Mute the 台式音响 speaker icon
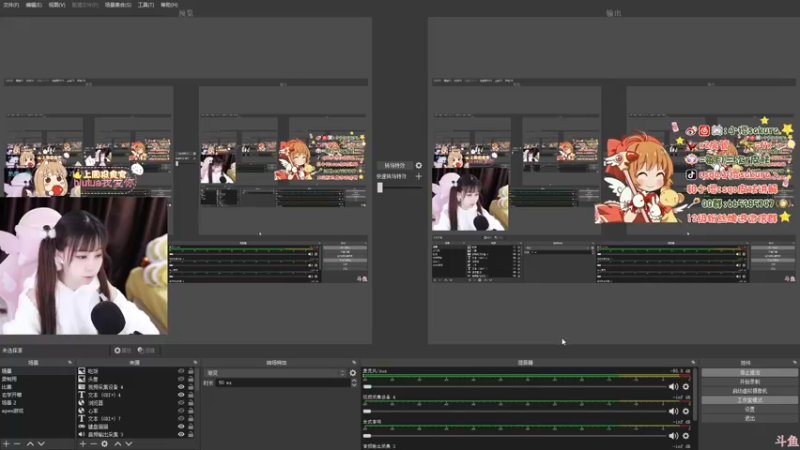 [x=673, y=436]
